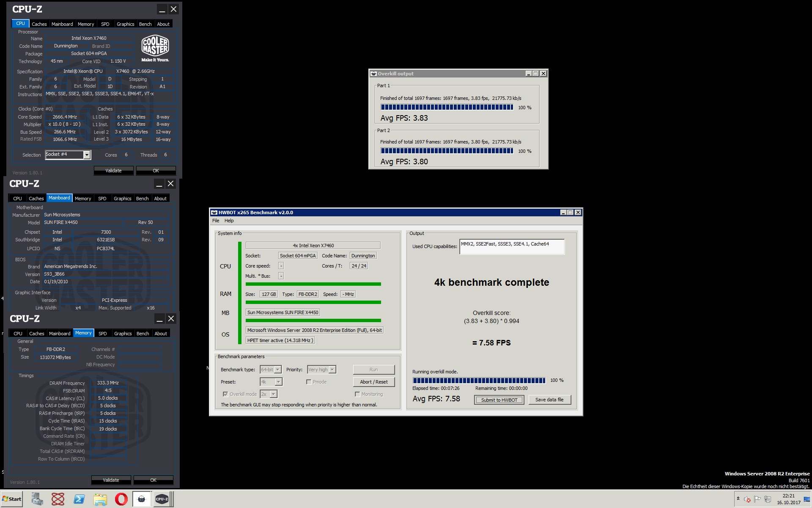Launch Windows PowerShell from the taskbar
The image size is (812, 508).
coord(79,499)
